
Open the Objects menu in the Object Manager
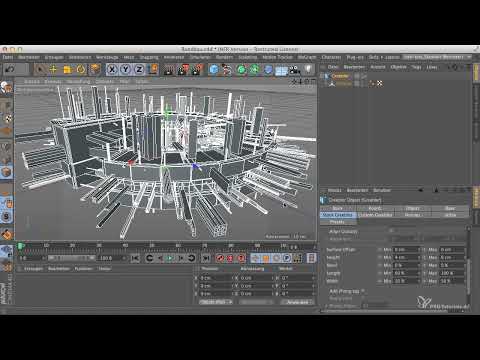point(398,67)
